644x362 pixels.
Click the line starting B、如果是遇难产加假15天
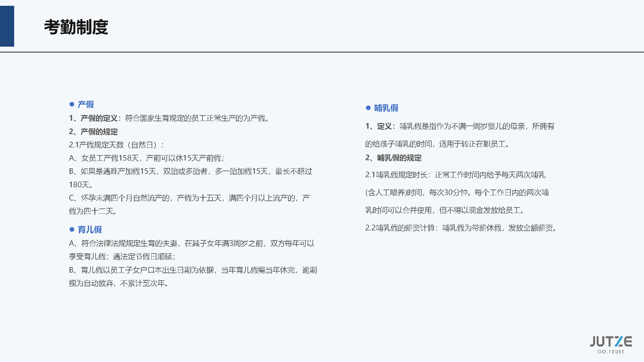click(x=191, y=171)
